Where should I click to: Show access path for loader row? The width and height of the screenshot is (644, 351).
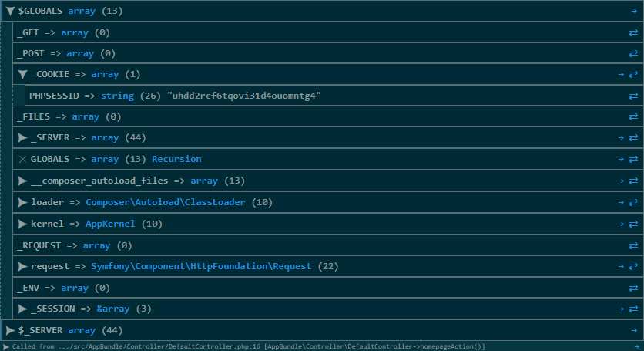tap(633, 202)
